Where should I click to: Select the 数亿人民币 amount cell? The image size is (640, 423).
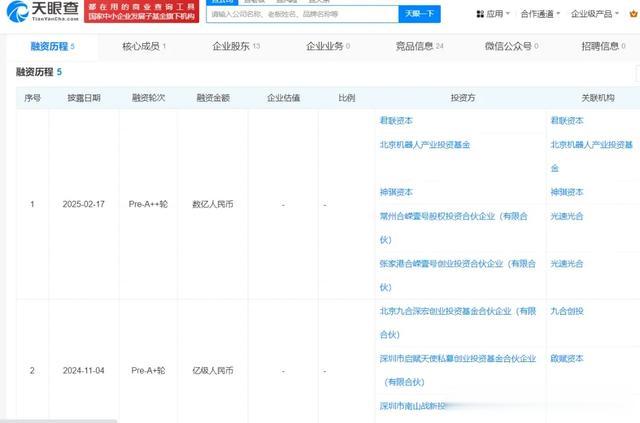tap(213, 204)
